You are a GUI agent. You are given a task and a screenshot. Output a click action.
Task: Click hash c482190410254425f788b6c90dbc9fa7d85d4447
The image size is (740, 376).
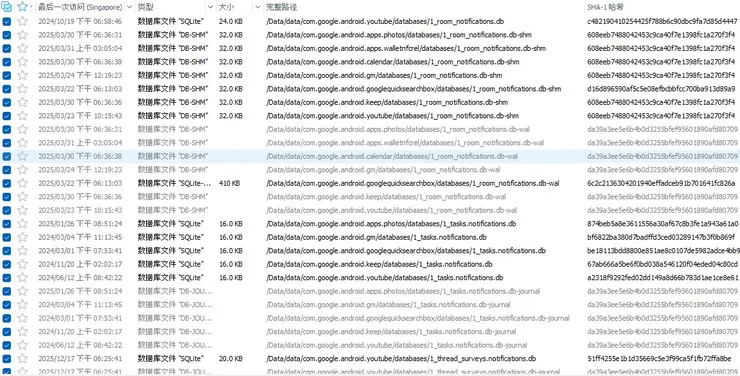click(x=663, y=21)
